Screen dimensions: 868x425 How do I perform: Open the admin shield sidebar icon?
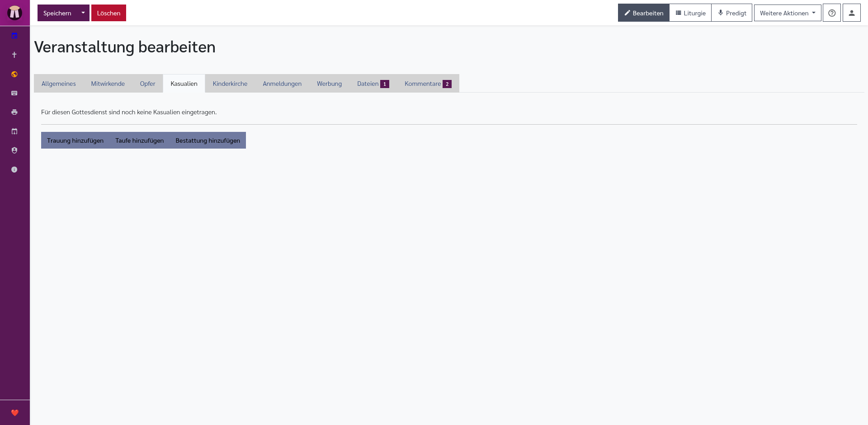[x=14, y=150]
